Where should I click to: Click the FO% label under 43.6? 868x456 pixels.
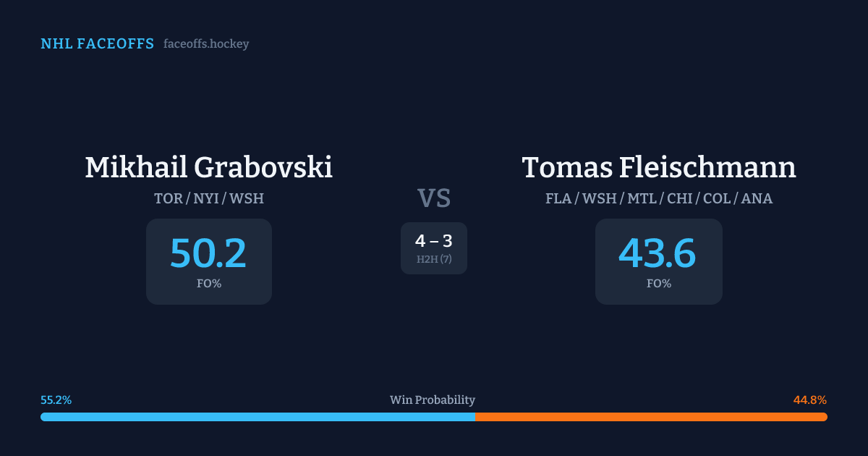[x=658, y=284]
